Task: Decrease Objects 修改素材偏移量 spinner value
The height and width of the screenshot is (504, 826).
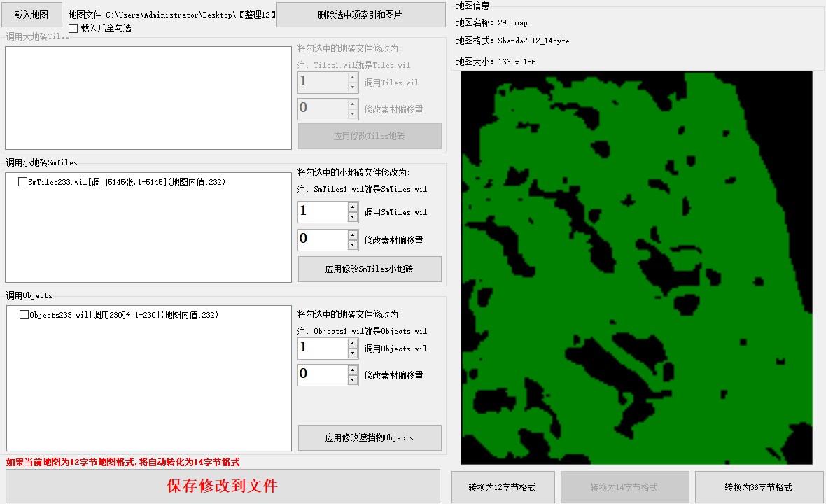Action: point(353,380)
